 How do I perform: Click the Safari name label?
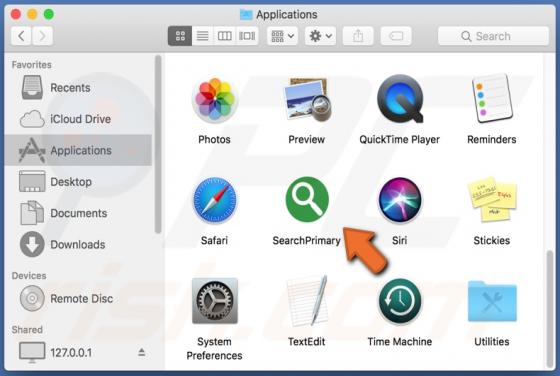(214, 241)
